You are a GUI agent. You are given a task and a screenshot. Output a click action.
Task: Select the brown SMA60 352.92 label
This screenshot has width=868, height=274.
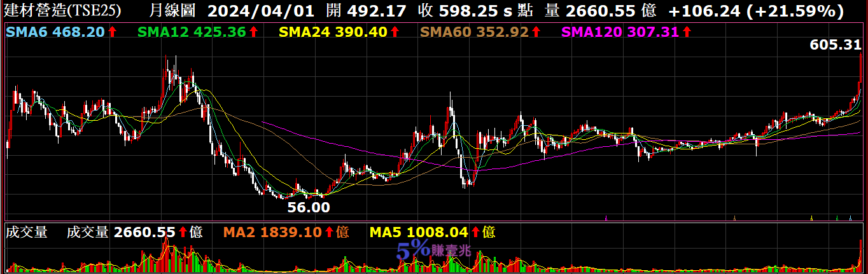click(475, 32)
